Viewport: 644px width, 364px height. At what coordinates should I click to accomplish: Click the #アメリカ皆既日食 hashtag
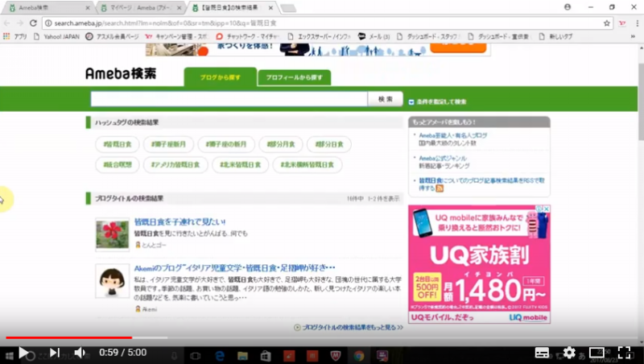point(175,165)
